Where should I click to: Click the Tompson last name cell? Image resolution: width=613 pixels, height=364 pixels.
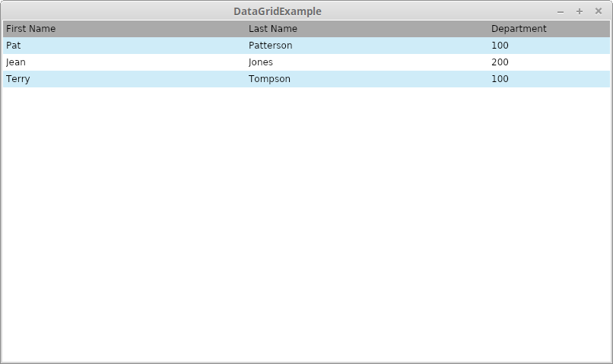[269, 79]
